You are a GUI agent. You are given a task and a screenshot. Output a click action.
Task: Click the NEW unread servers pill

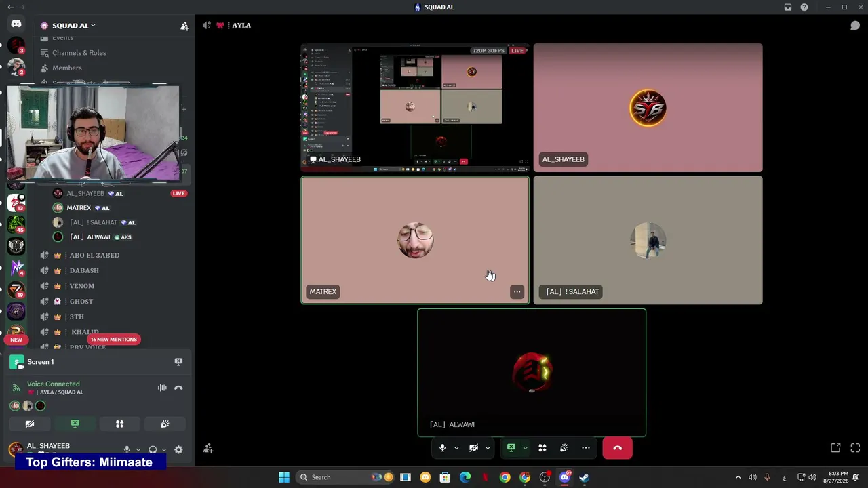[x=16, y=340]
